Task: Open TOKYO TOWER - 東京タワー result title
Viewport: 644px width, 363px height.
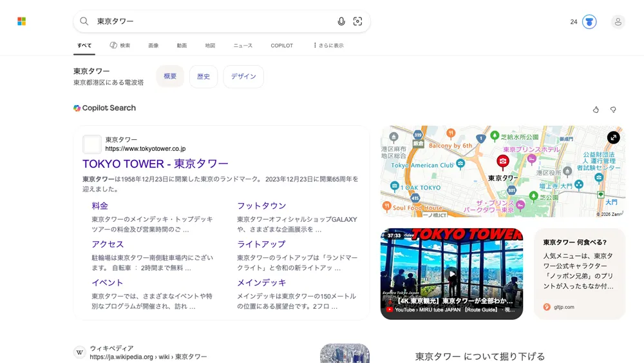Action: click(155, 164)
